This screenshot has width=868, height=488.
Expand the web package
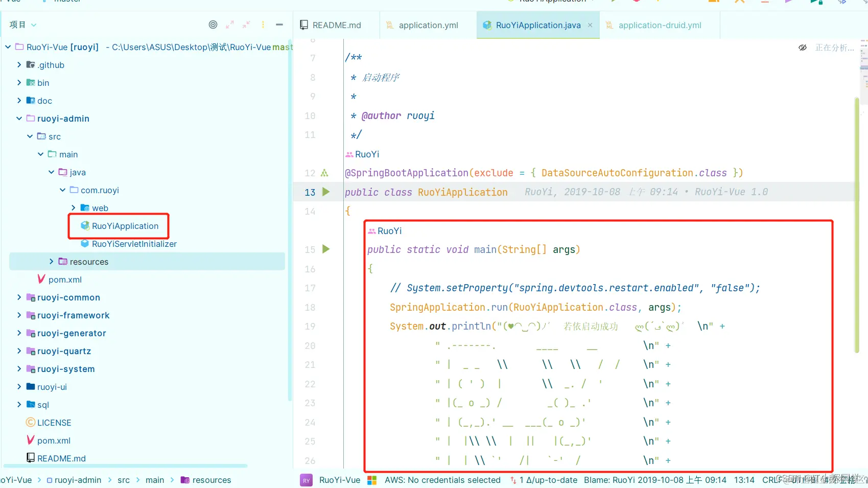[74, 208]
